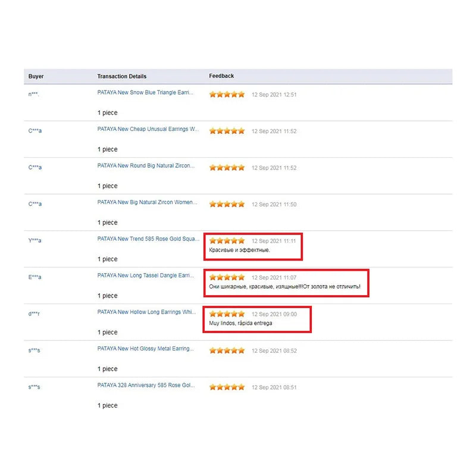Open buyer profile E***a
The width and height of the screenshot is (476, 476).
[x=35, y=277]
